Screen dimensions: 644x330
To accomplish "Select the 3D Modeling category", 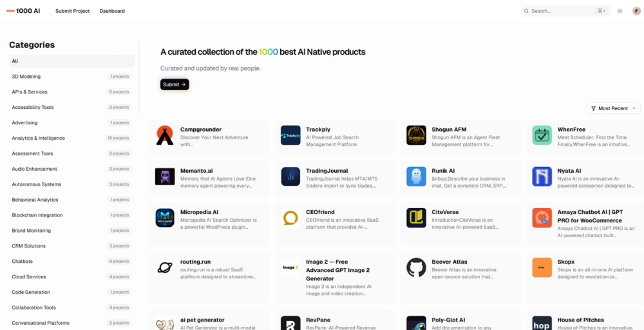I will pos(71,77).
